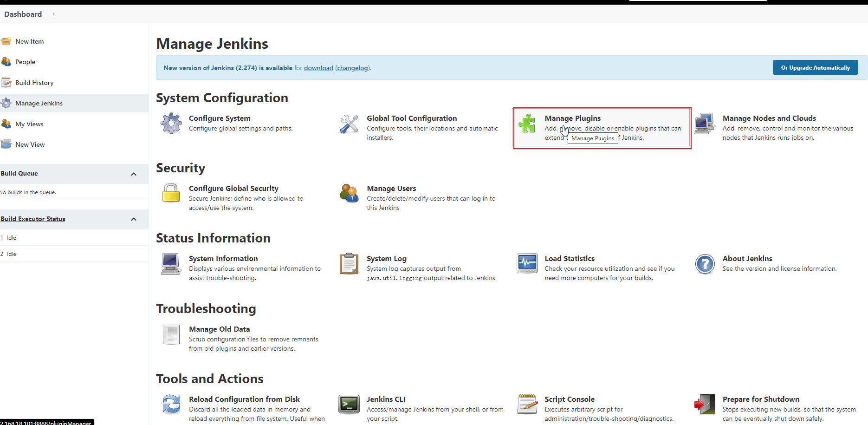Image resolution: width=868 pixels, height=425 pixels.
Task: Click the Jenkins CLI terminal icon
Action: click(x=349, y=404)
